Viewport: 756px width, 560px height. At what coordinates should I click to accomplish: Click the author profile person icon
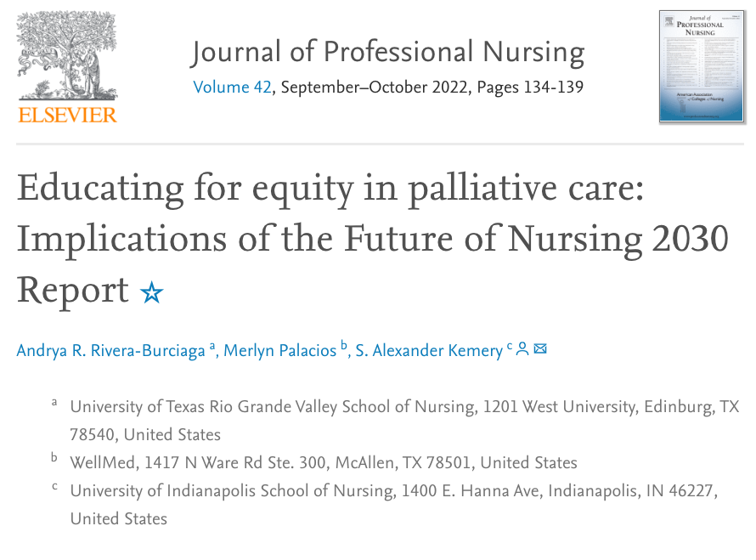pyautogui.click(x=522, y=348)
